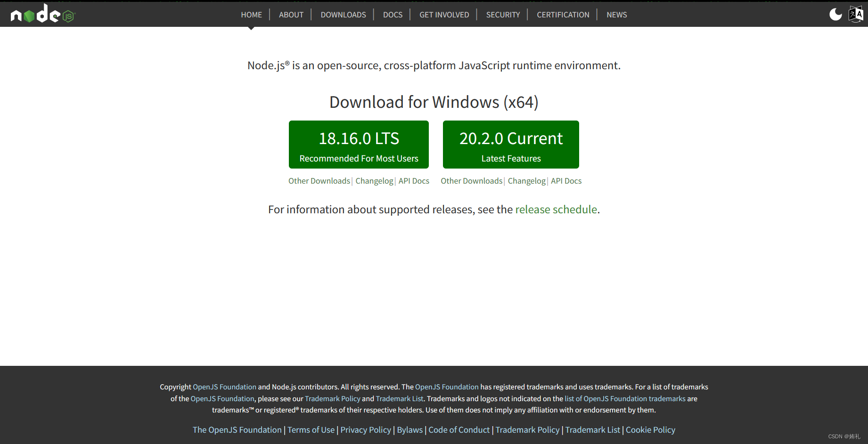
Task: Open SECURITY nav item
Action: tap(503, 15)
